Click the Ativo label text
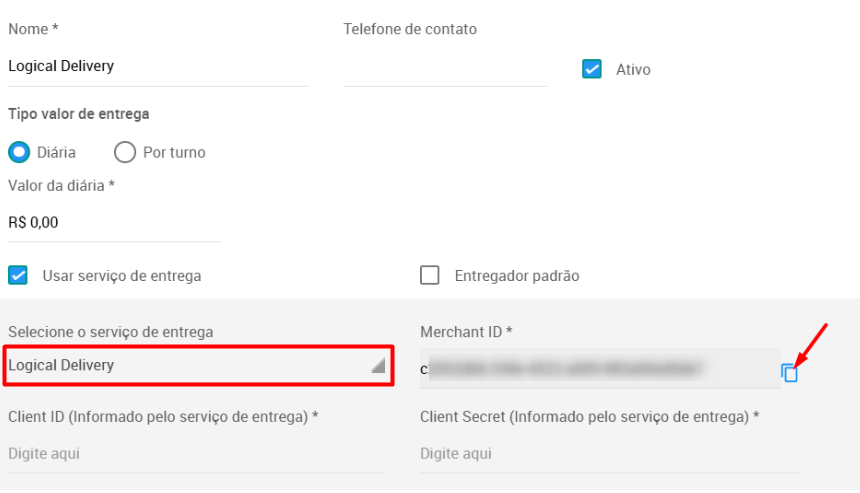The width and height of the screenshot is (860, 493). click(633, 70)
